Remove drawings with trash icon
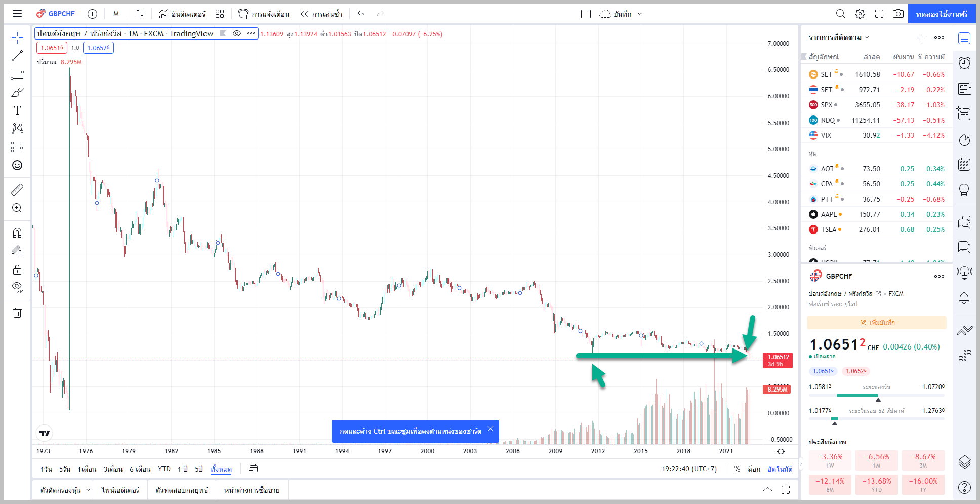The height and width of the screenshot is (504, 980). coord(17,313)
